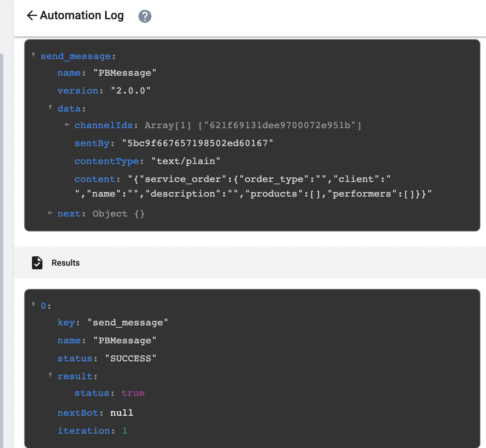Viewport: 486px width, 448px height.
Task: Collapse the result node in Results
Action: [x=50, y=375]
